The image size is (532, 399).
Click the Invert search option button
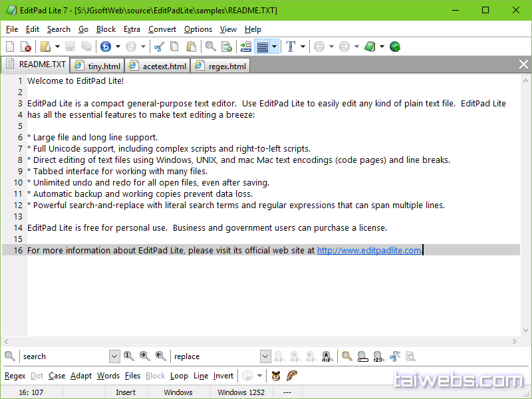[x=223, y=376]
